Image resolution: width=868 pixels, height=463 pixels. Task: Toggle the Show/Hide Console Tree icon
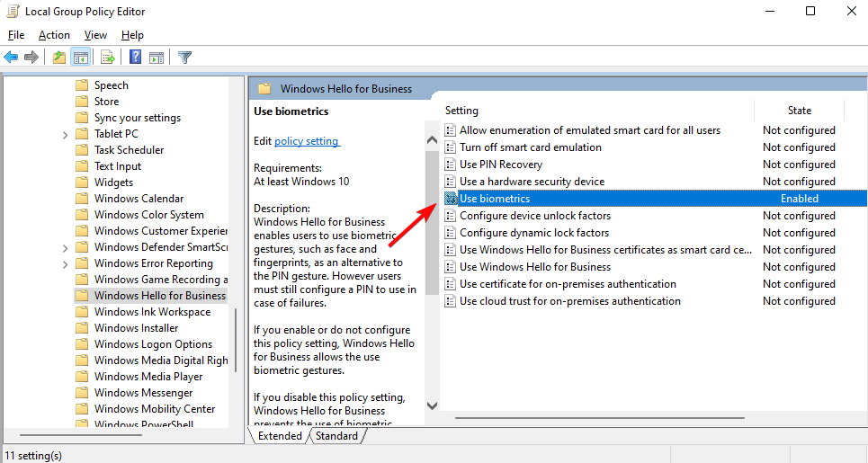tap(81, 57)
